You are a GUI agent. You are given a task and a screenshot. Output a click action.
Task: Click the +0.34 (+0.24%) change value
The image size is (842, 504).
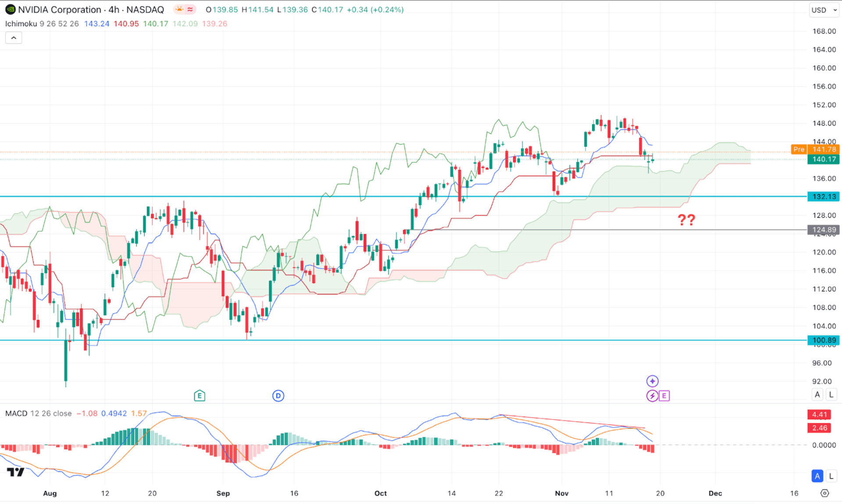[x=375, y=10]
